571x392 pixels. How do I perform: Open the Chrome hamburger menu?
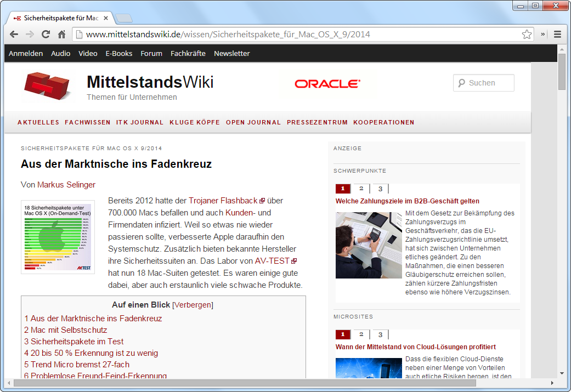(x=557, y=35)
